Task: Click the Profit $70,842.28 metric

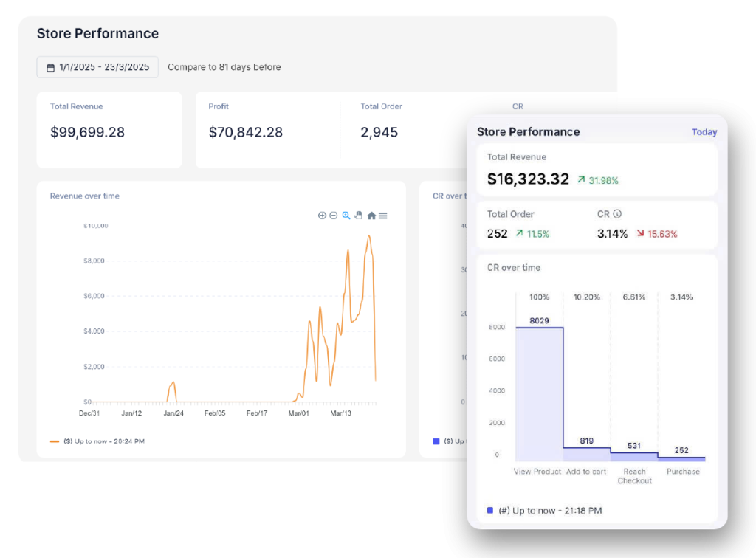Action: (x=245, y=132)
